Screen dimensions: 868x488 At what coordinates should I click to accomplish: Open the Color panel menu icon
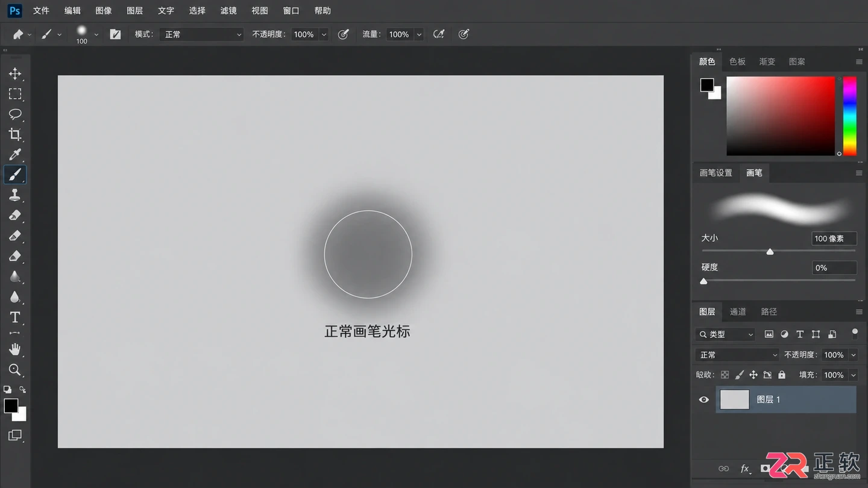coord(859,61)
